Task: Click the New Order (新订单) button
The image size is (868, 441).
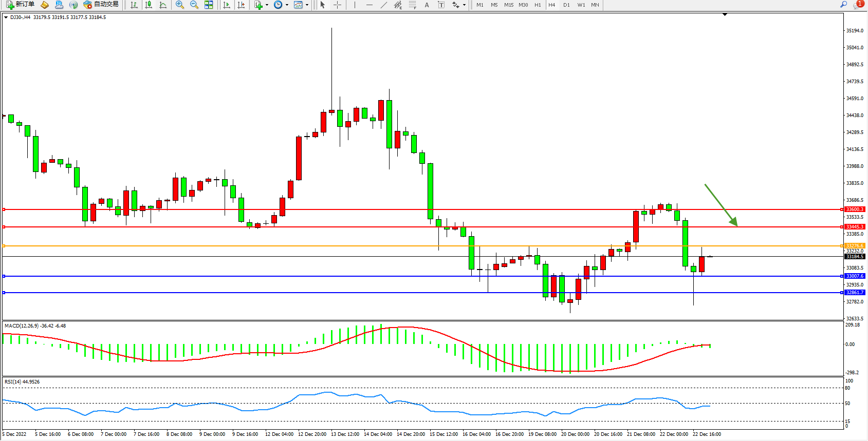Action: tap(21, 5)
